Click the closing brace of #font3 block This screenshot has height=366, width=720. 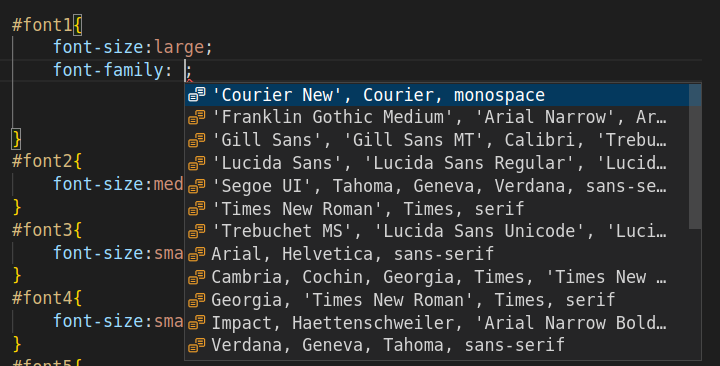point(17,276)
